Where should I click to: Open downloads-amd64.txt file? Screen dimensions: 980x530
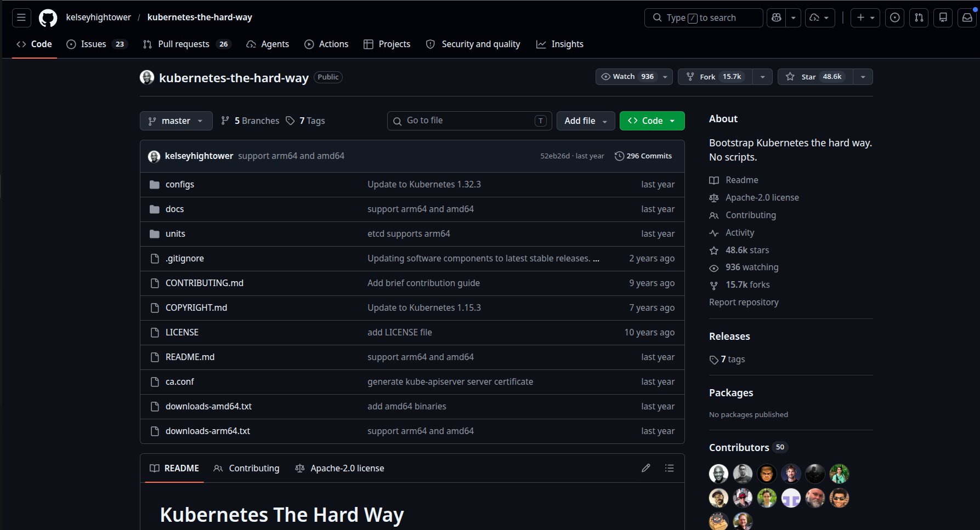(x=208, y=407)
